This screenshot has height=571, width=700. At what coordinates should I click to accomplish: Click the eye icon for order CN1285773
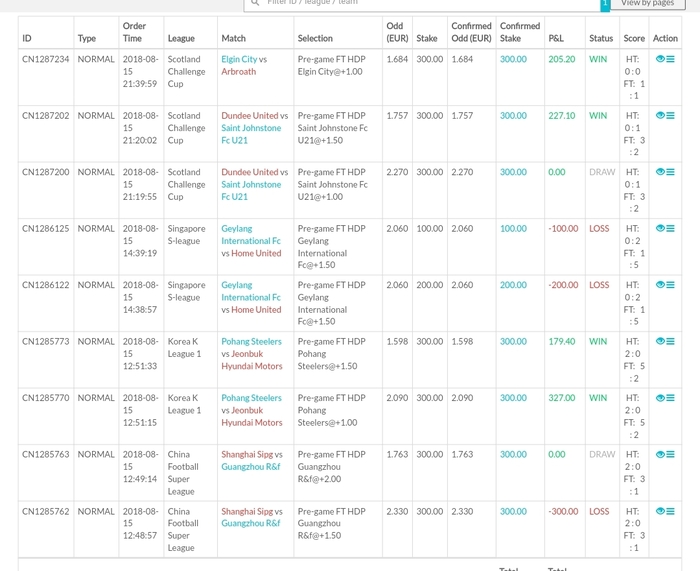point(660,342)
